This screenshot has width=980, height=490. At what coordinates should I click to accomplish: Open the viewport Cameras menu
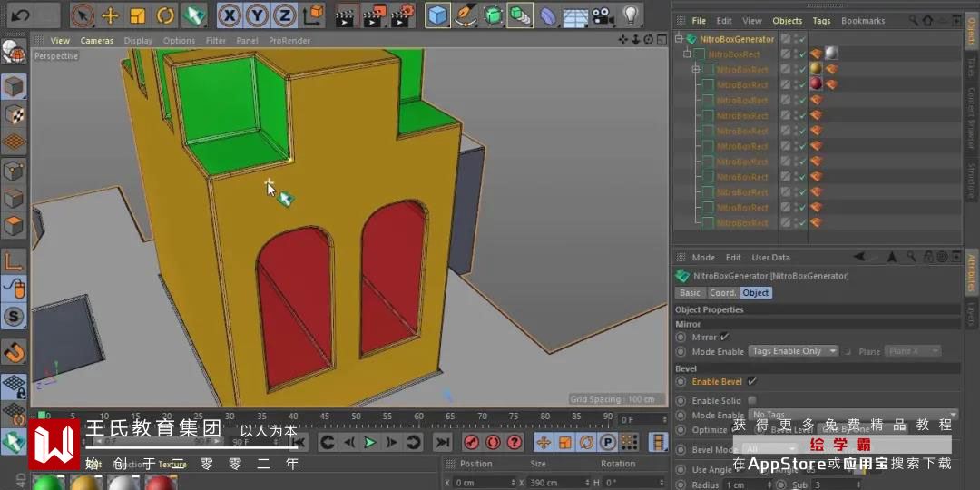coord(97,41)
